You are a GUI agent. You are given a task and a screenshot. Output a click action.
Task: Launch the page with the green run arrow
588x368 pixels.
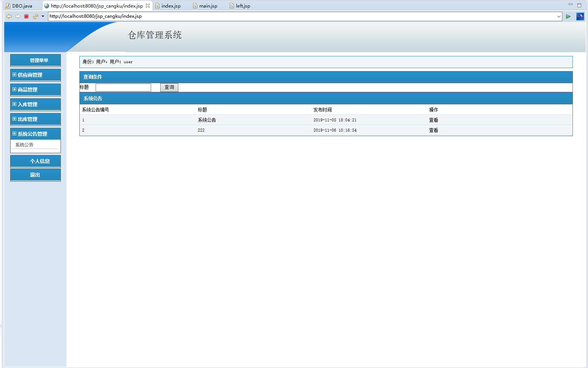point(568,16)
